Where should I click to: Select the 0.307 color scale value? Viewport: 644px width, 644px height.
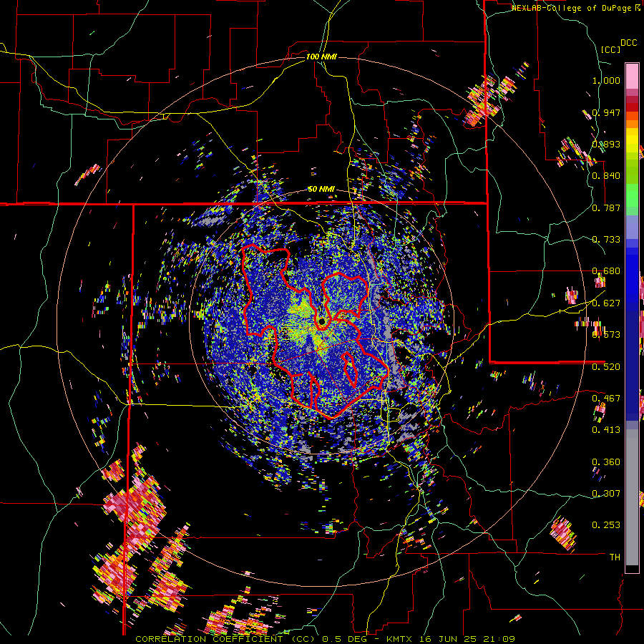[x=606, y=493]
